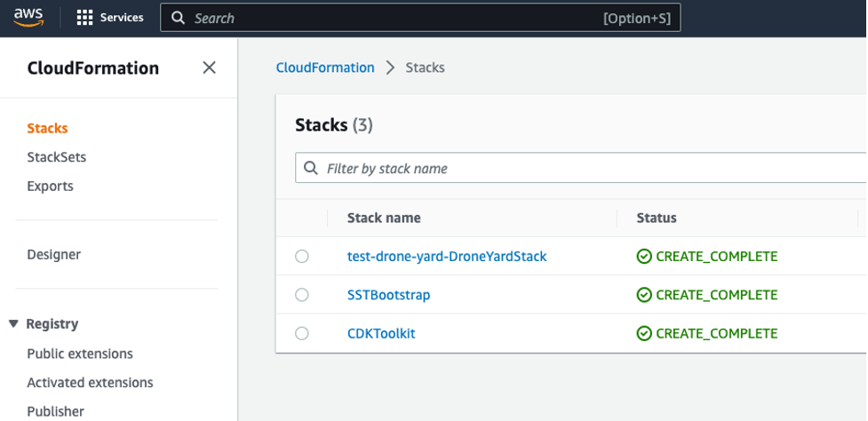
Task: Click the filter magnifier icon in Stacks
Action: point(311,168)
